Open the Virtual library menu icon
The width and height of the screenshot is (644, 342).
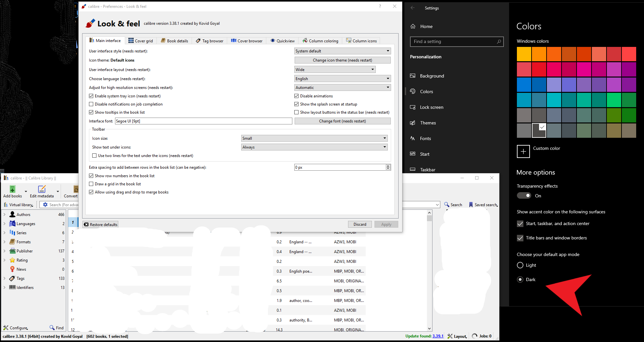click(6, 205)
